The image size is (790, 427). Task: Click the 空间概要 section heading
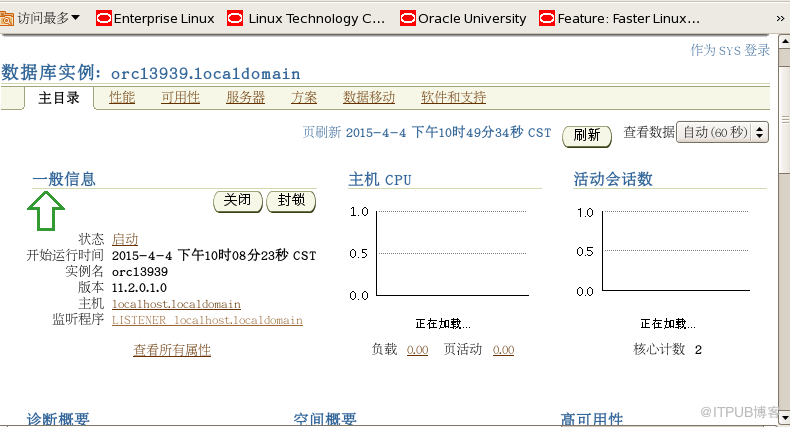(x=325, y=419)
